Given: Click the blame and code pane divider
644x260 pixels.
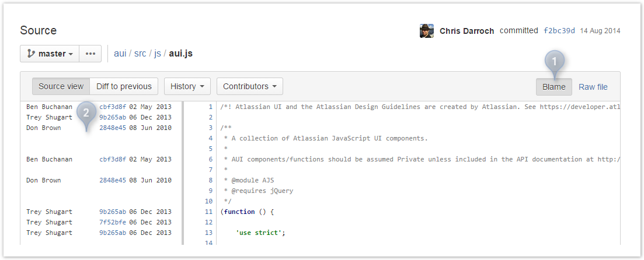Looking at the screenshot, I should tap(183, 172).
